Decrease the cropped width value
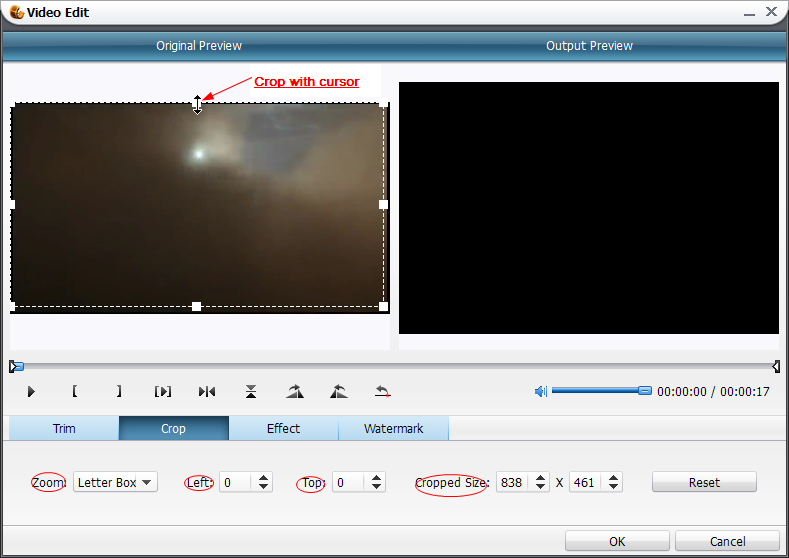Viewport: 789px width, 558px height. [x=540, y=487]
